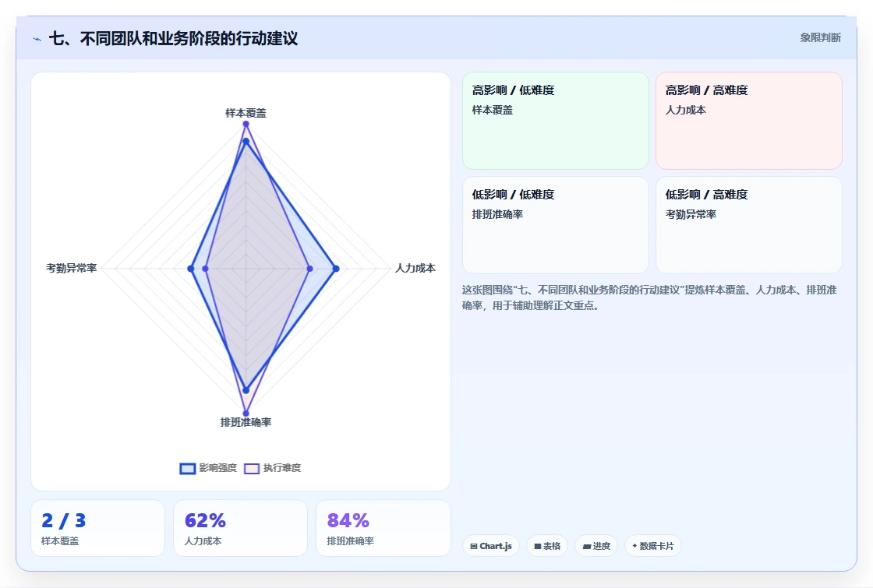
Task: Select the 62% 人力成本 stat card
Action: point(241,528)
